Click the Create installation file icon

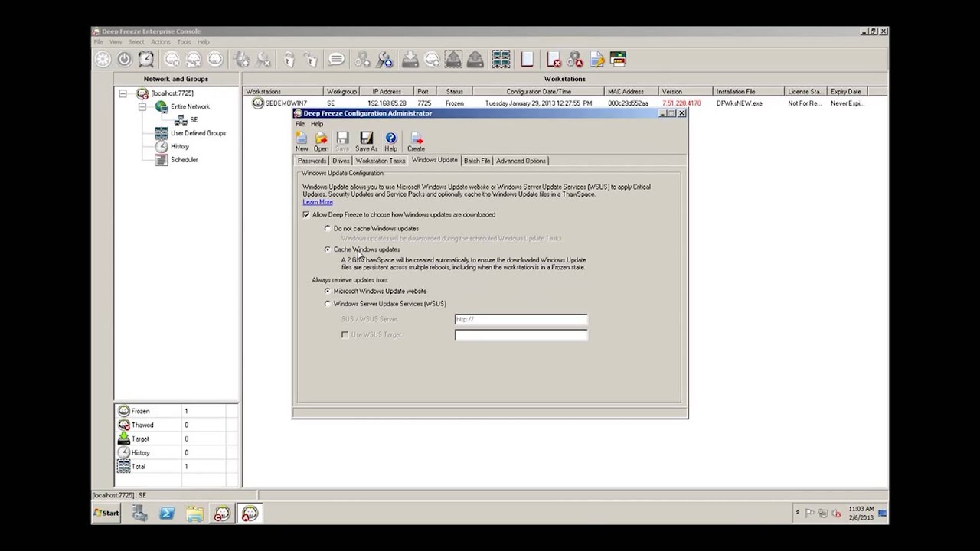coord(416,140)
